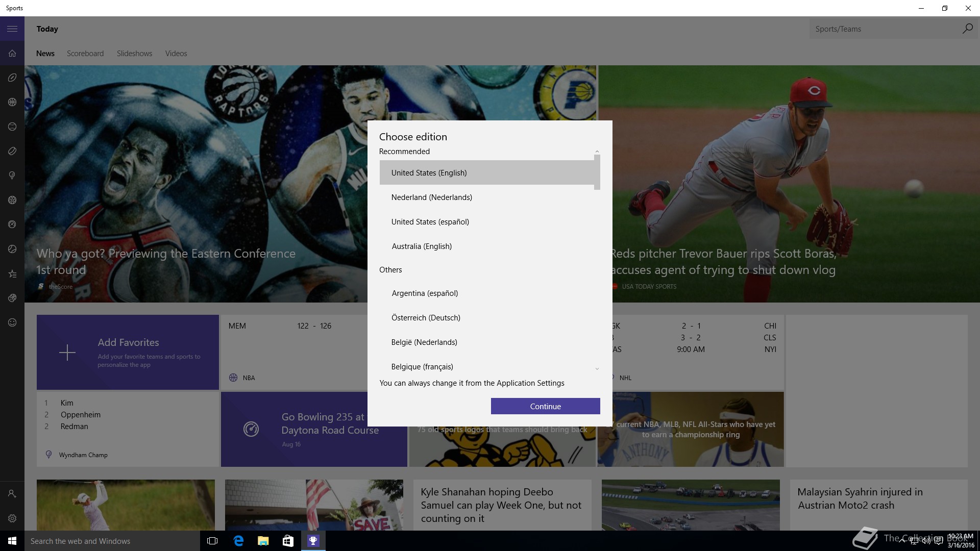This screenshot has width=980, height=551.
Task: Select België (Nederlands) edition
Action: (x=487, y=342)
